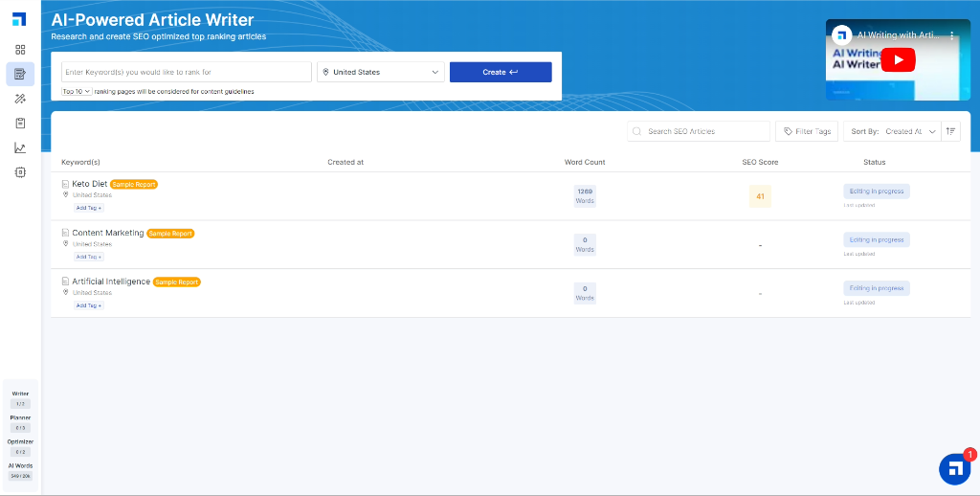Click the Status column header

[x=875, y=162]
